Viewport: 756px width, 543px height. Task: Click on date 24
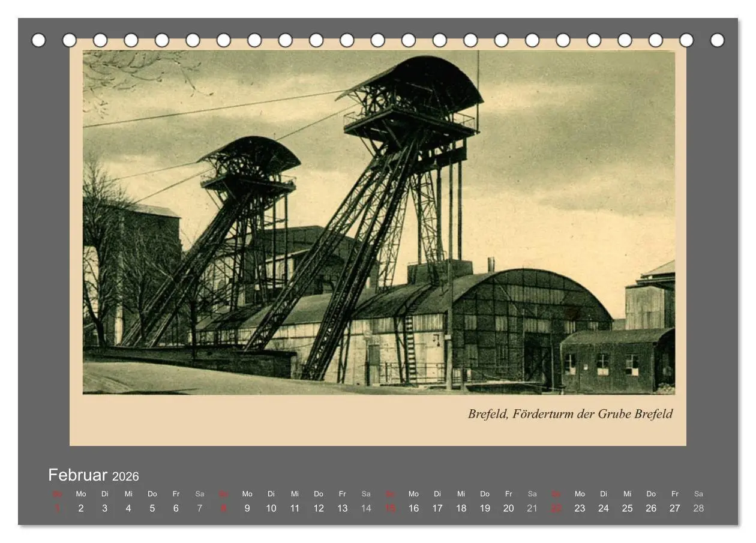click(x=604, y=508)
